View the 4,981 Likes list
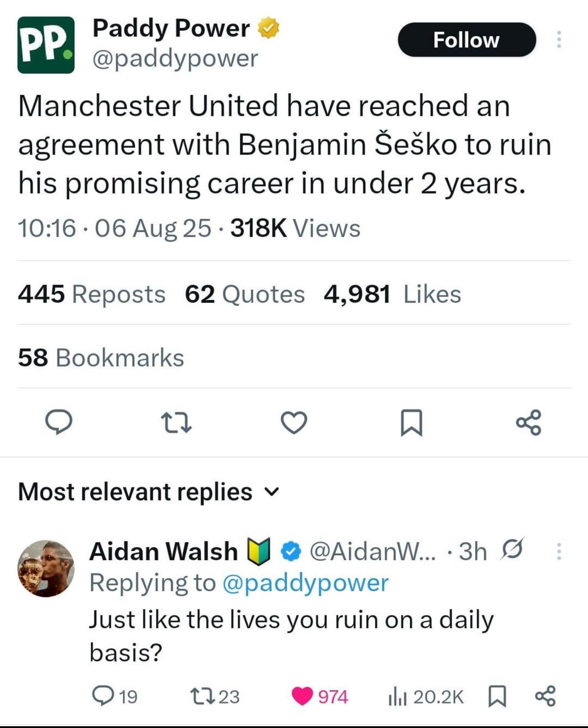Viewport: 588px width, 728px height. (392, 294)
